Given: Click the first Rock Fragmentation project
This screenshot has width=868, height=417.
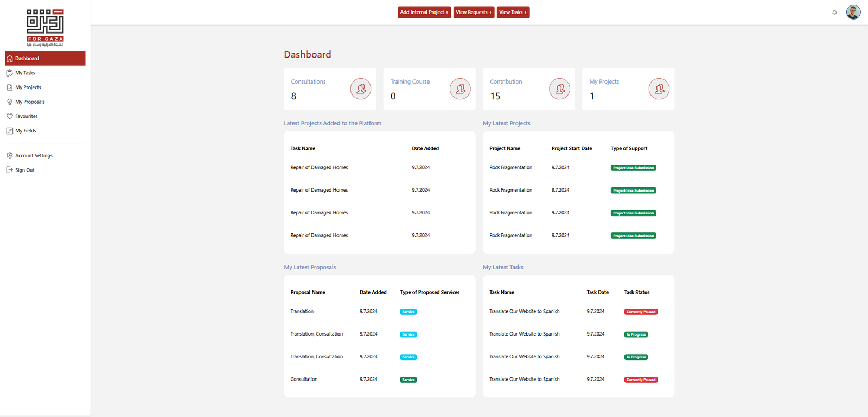Looking at the screenshot, I should pyautogui.click(x=510, y=168).
